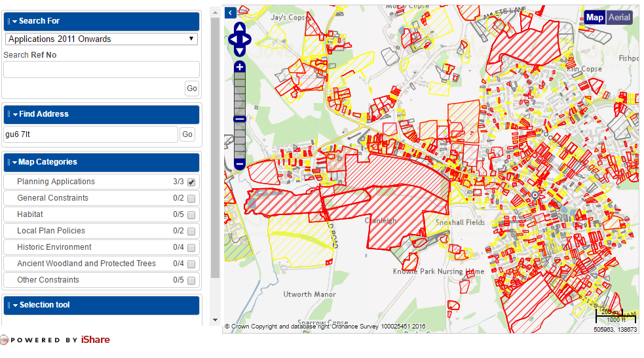This screenshot has width=644, height=358.
Task: Expand the Historic Environment category
Action: (x=54, y=247)
